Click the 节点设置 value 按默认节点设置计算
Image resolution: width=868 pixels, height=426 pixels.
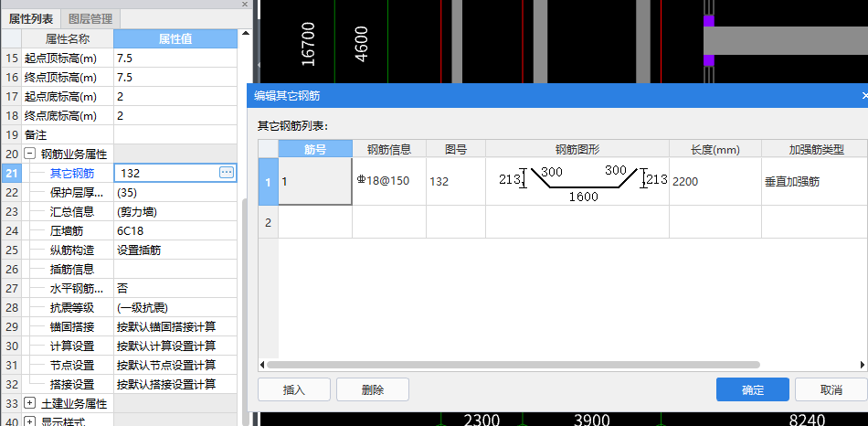[175, 365]
